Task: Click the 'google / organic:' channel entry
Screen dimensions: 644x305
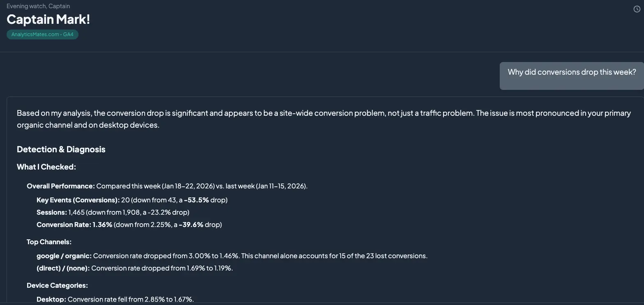Action: point(64,255)
